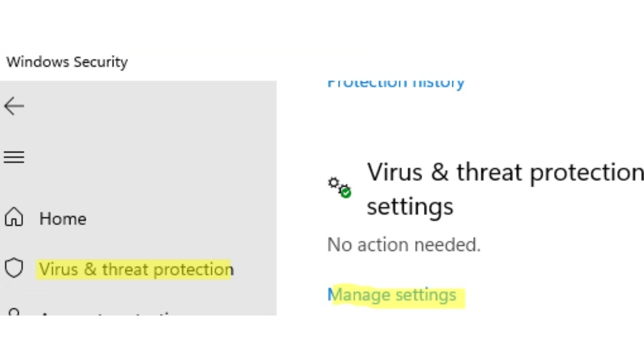
Task: Open the Protection history link
Action: tap(395, 84)
